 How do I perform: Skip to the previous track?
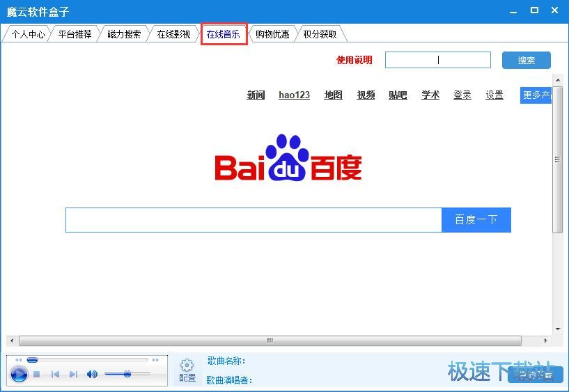[x=55, y=374]
